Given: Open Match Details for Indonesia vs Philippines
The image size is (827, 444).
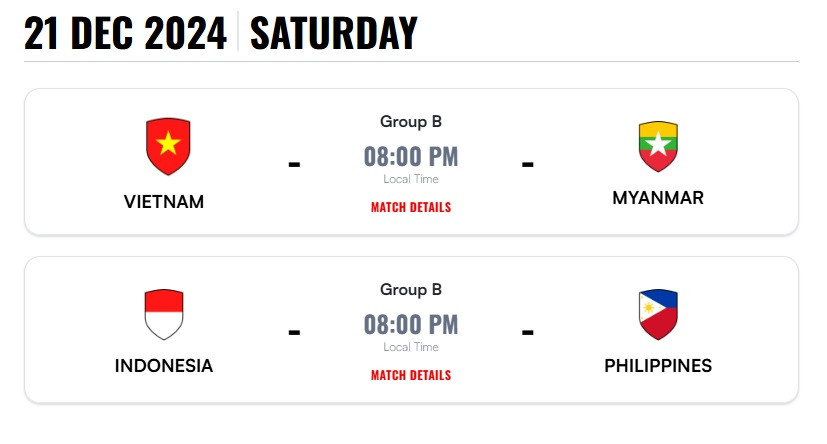Looking at the screenshot, I should click(411, 375).
